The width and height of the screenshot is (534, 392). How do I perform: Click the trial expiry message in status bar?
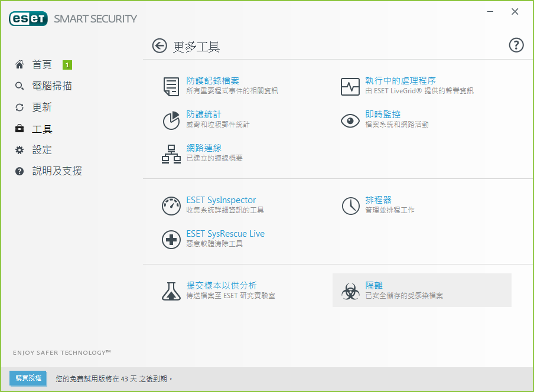(113, 379)
